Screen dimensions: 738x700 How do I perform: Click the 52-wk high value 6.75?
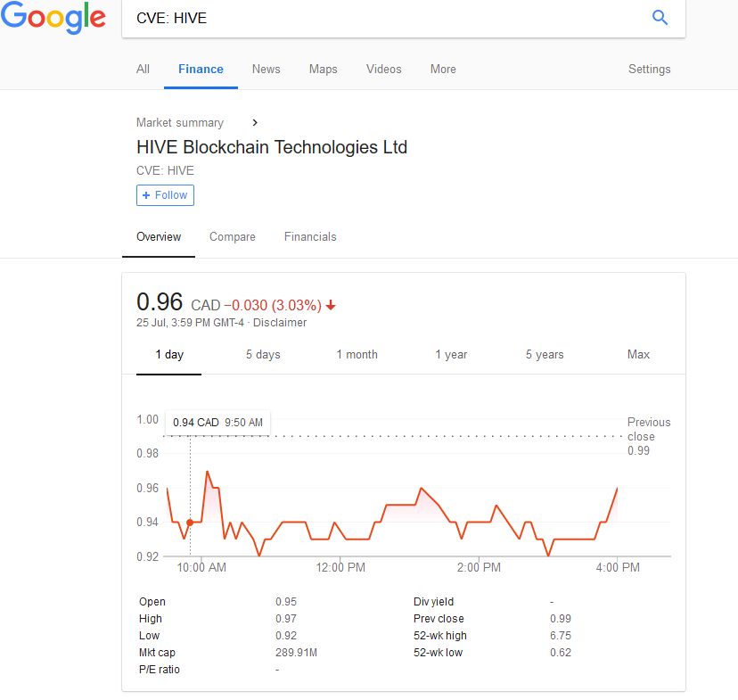(560, 636)
